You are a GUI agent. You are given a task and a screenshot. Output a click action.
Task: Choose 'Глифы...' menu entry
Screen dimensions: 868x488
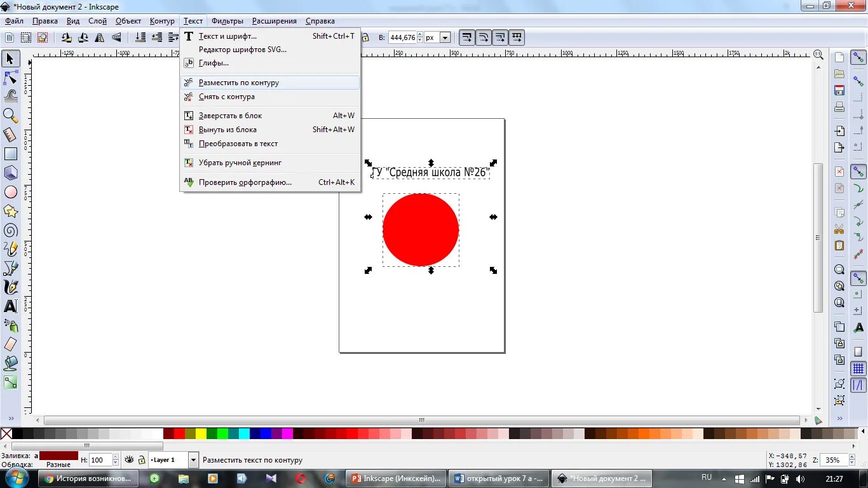tap(270, 63)
